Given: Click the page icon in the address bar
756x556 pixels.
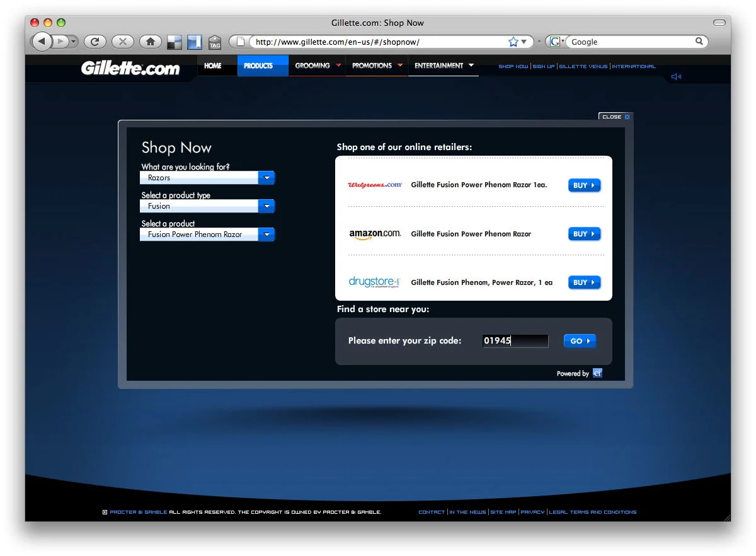Looking at the screenshot, I should (241, 42).
